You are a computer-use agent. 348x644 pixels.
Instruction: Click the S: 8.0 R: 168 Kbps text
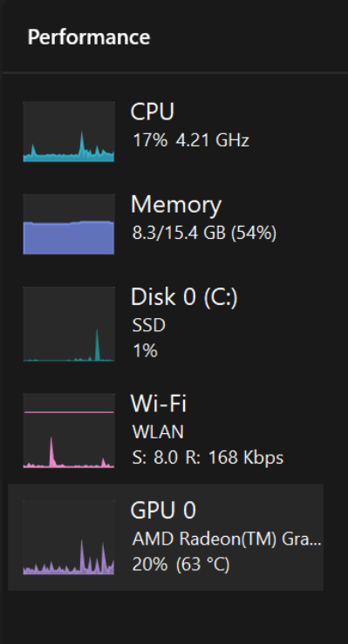tap(208, 458)
